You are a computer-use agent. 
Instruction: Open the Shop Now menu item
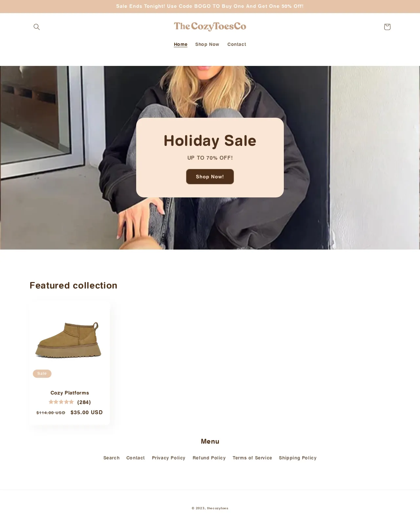point(207,44)
